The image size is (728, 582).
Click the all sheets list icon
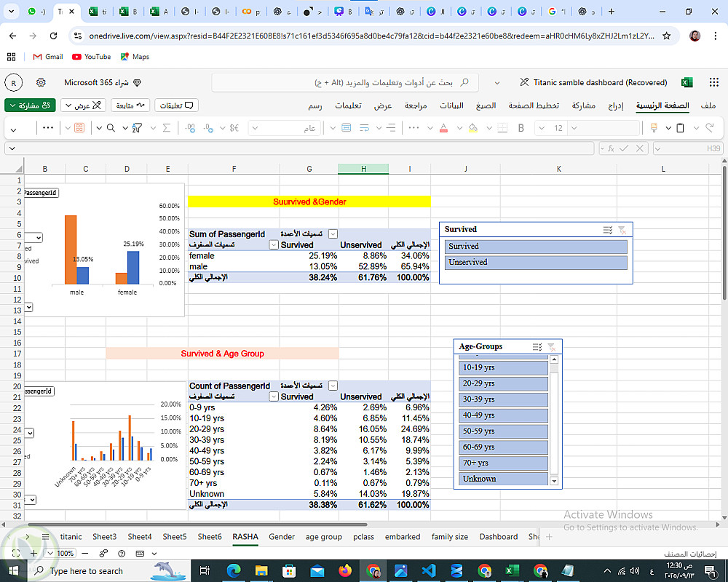[x=45, y=536]
